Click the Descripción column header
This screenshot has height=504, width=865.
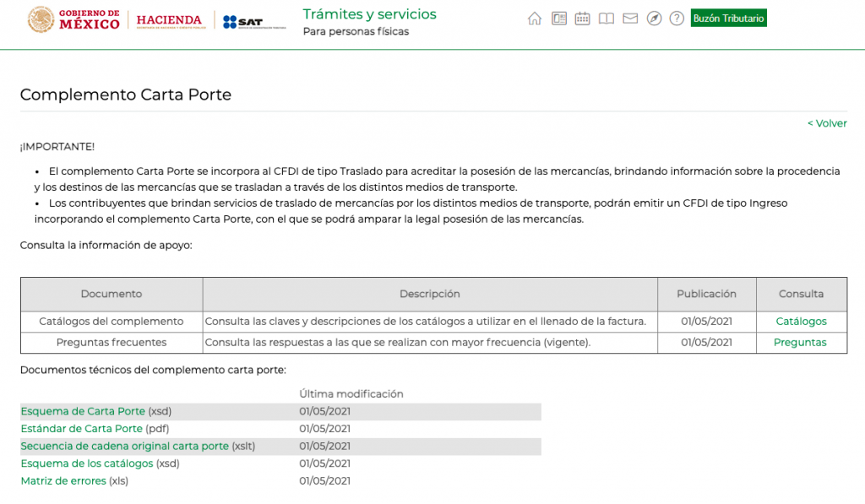pos(430,294)
